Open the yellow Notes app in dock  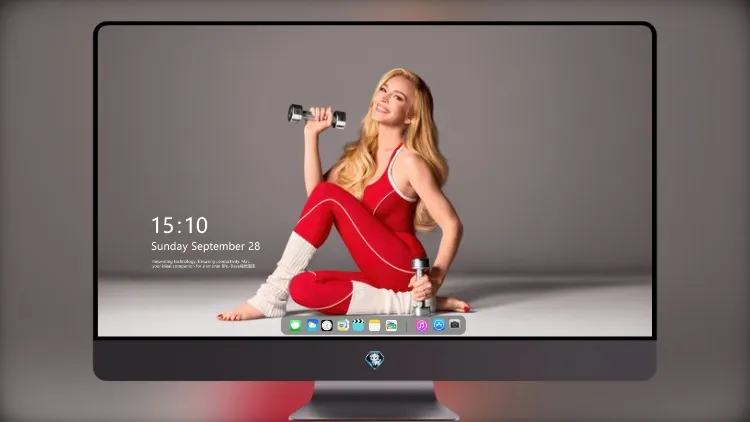pyautogui.click(x=375, y=325)
